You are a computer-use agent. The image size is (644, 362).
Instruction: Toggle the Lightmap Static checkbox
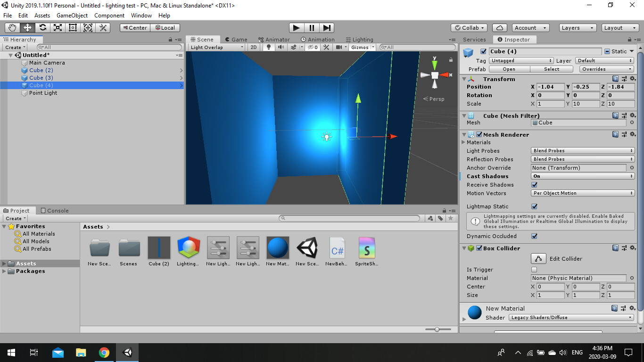534,206
